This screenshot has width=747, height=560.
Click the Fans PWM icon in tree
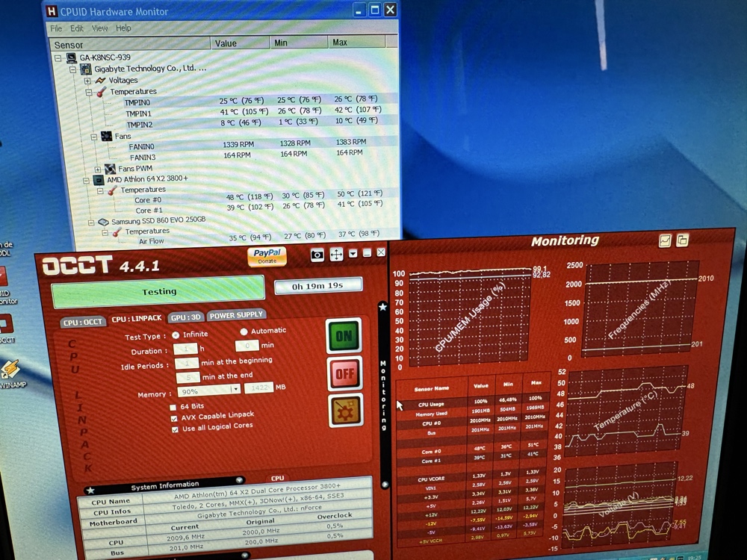(x=110, y=169)
